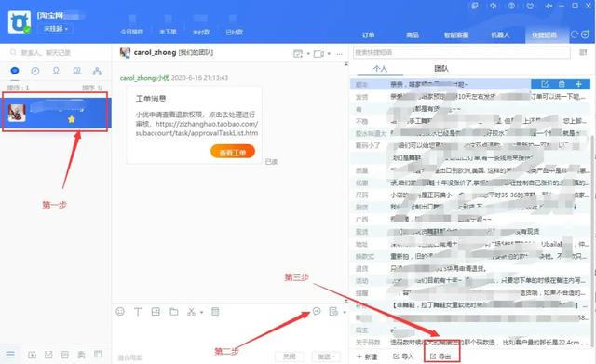The height and width of the screenshot is (364, 596).
Task: Click the send message button
Action: point(323,357)
